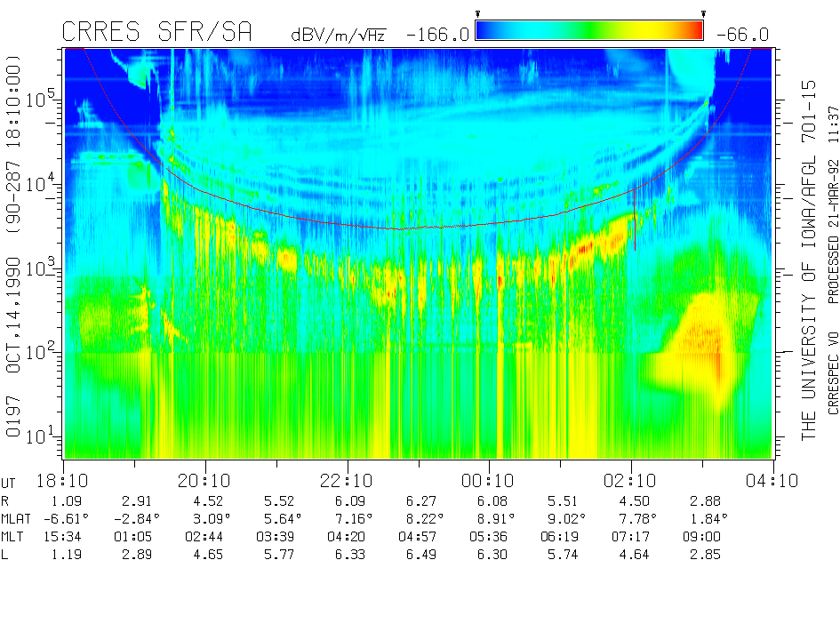Click the 10^1 frequency axis label
The image size is (840, 640).
pos(41,436)
